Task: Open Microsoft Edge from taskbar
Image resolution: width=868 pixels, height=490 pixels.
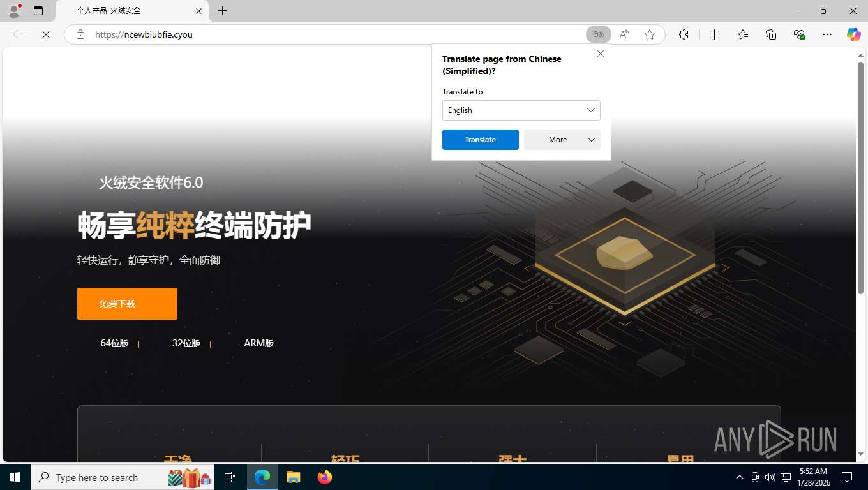Action: click(262, 477)
